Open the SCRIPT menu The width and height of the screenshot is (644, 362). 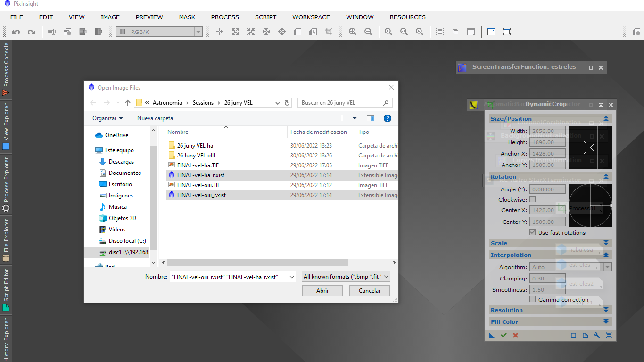coord(266,17)
